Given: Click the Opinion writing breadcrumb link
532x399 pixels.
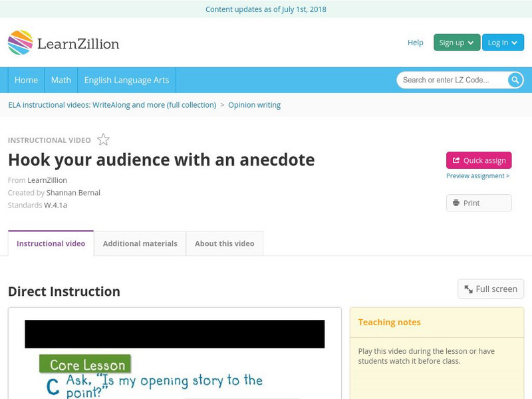Looking at the screenshot, I should pyautogui.click(x=255, y=104).
